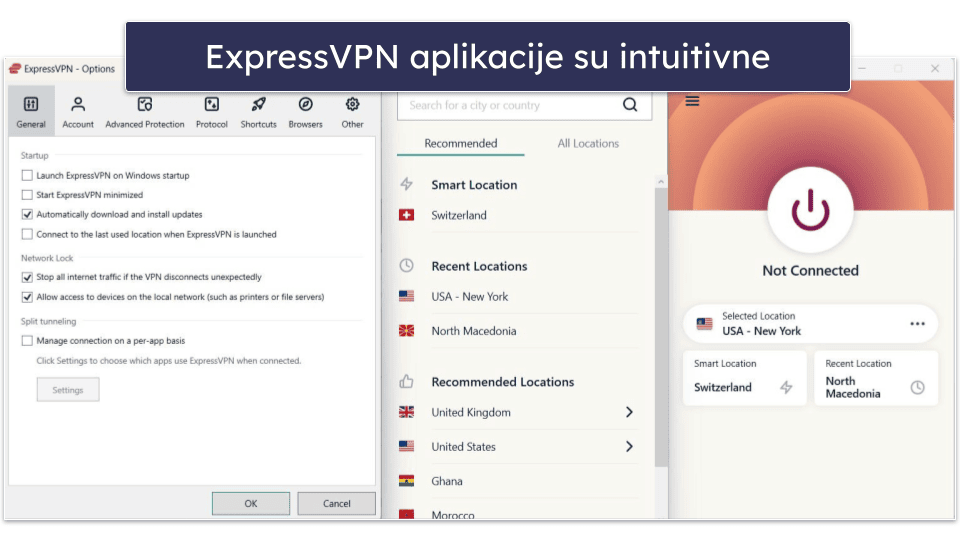This screenshot has width=960, height=540.
Task: Confirm options with the OK button
Action: pyautogui.click(x=251, y=503)
